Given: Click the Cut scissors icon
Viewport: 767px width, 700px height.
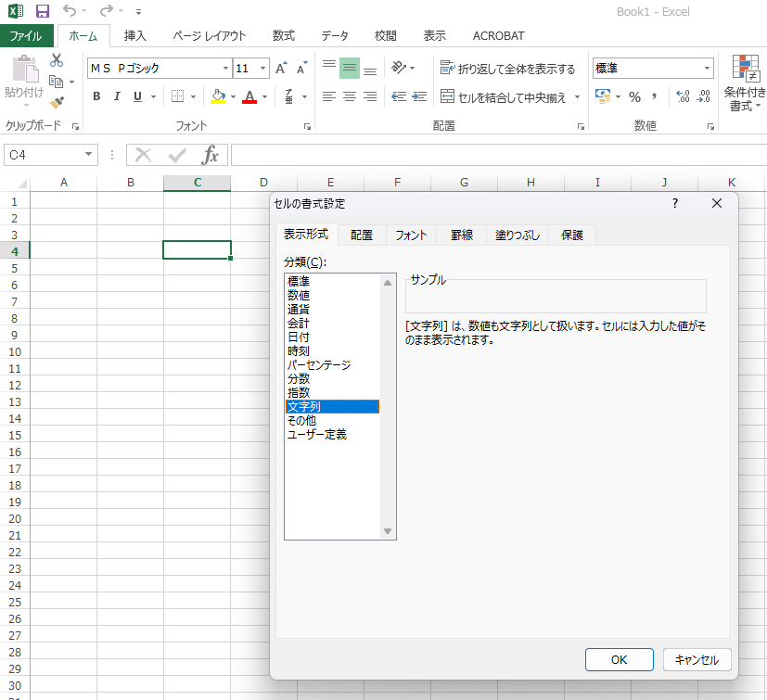Looking at the screenshot, I should [57, 60].
